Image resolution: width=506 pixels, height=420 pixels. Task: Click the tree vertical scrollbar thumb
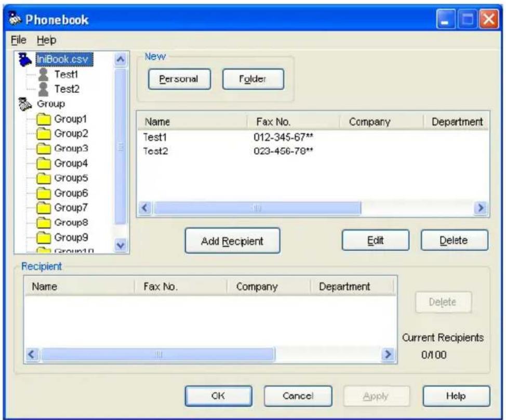tap(121, 146)
